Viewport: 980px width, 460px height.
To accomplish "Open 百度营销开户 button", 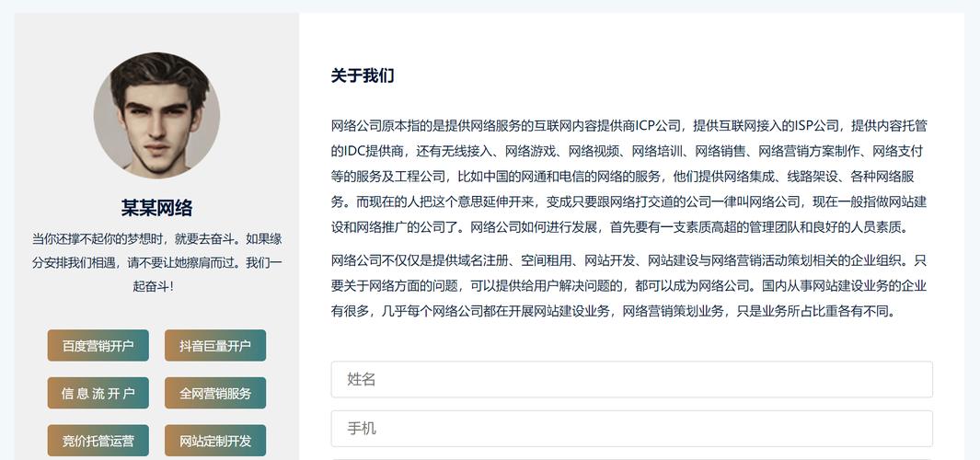I will click(x=98, y=346).
